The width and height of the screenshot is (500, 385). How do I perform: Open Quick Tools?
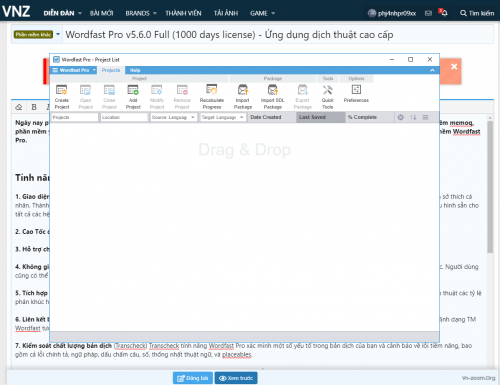pyautogui.click(x=328, y=97)
